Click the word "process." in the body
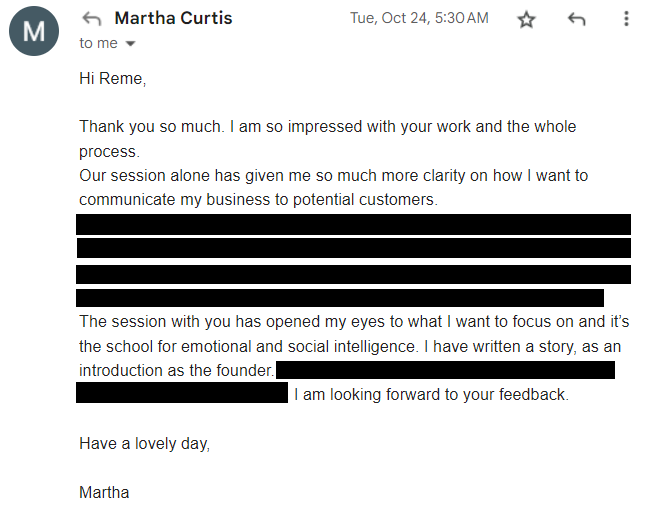Viewport: 657px width, 512px height. [110, 151]
